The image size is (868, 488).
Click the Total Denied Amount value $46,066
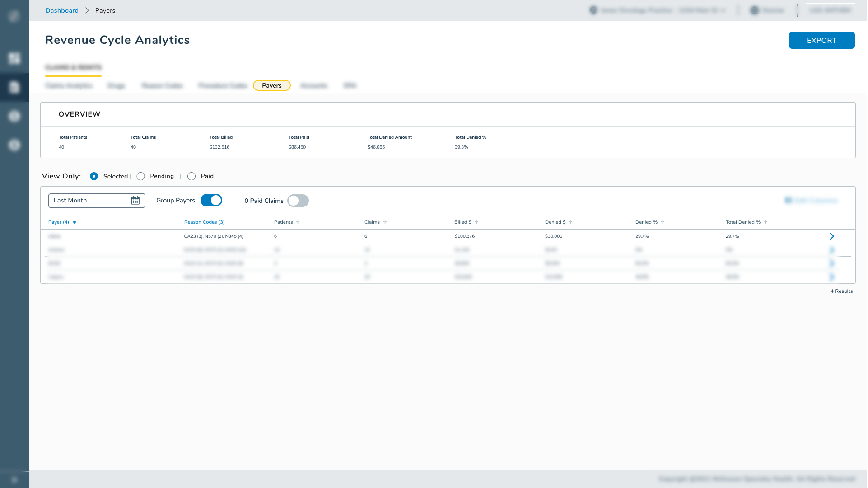(x=376, y=147)
